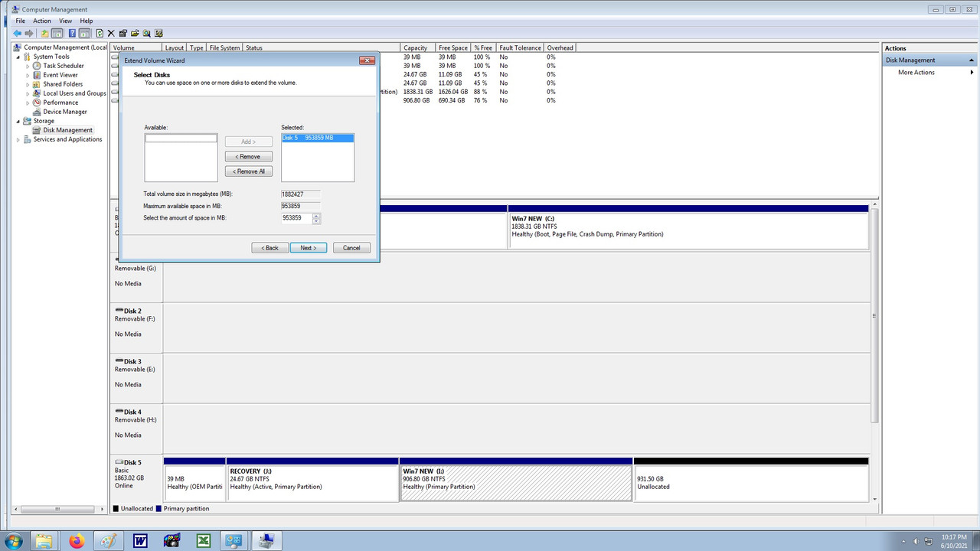
Task: Click the Properties toolbar icon
Action: pyautogui.click(x=123, y=33)
